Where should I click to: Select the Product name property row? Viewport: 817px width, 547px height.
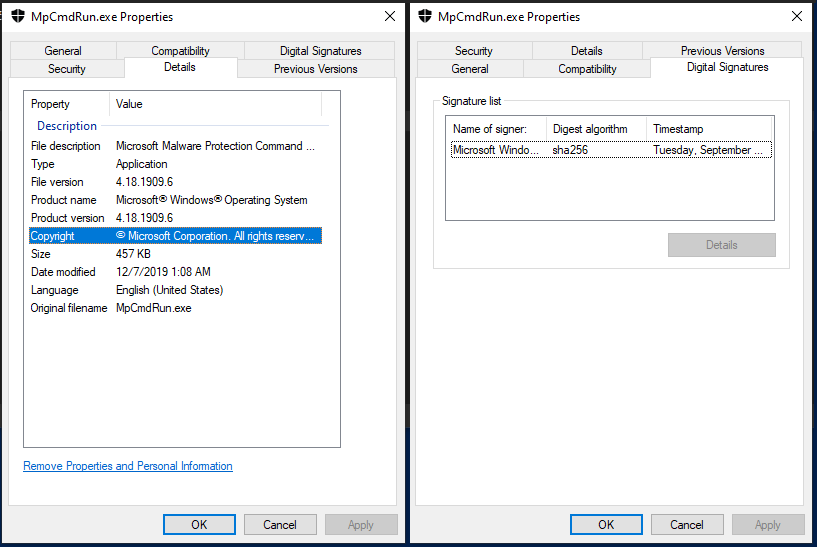pyautogui.click(x=175, y=200)
